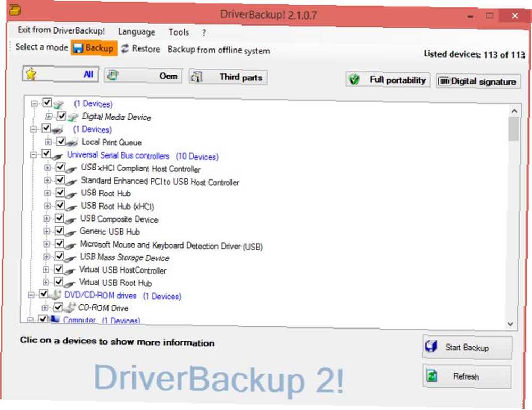Expand the CD-ROM Drive node
This screenshot has width=532, height=410.
[45, 308]
